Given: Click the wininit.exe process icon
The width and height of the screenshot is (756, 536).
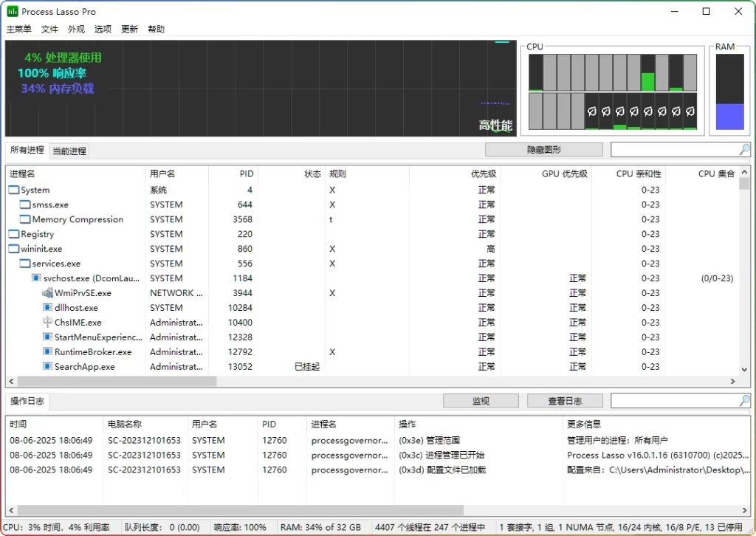Looking at the screenshot, I should tap(14, 249).
